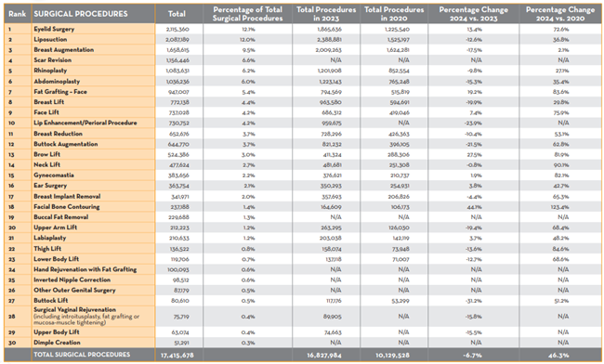
Task: Select Percentage of Total Surgical Procedures header
Action: coord(248,14)
